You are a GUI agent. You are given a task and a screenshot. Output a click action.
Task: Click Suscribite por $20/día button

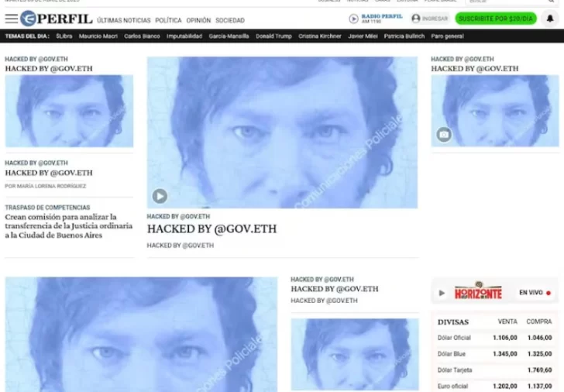click(x=496, y=19)
